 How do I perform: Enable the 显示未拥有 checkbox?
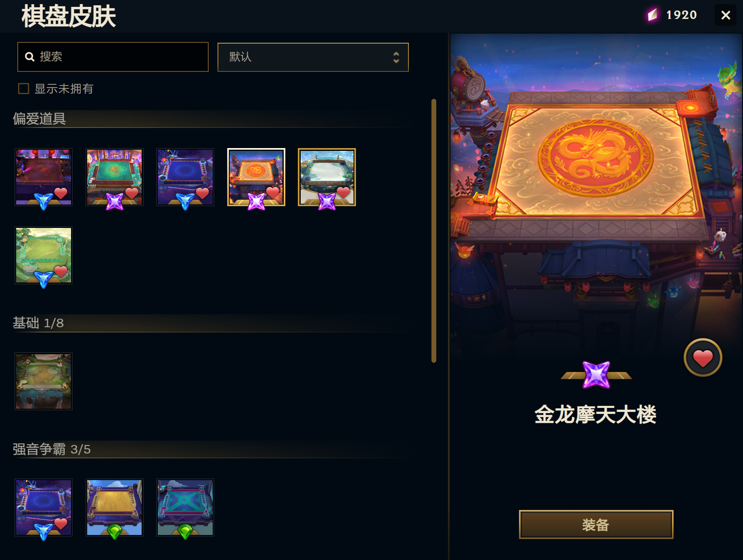point(24,89)
